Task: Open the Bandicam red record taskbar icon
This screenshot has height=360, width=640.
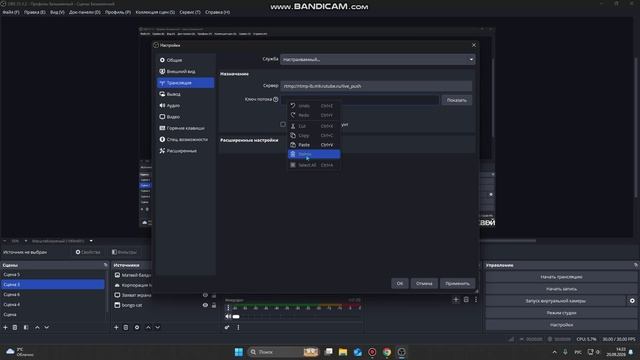Action: (x=372, y=352)
